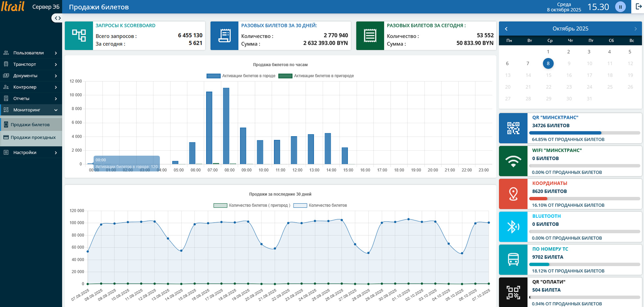This screenshot has width=644, height=307.
Task: Select October 7 in the calendar
Action: tap(528, 63)
